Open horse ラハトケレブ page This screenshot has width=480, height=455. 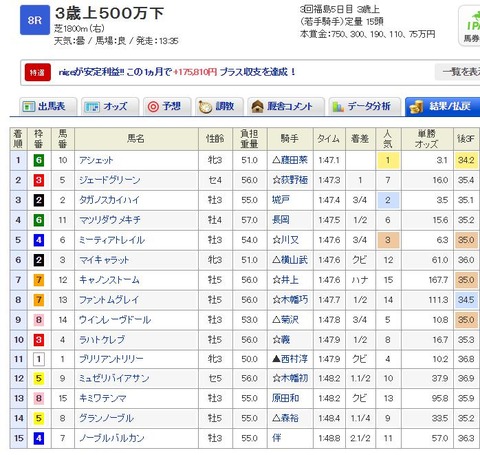(x=102, y=340)
